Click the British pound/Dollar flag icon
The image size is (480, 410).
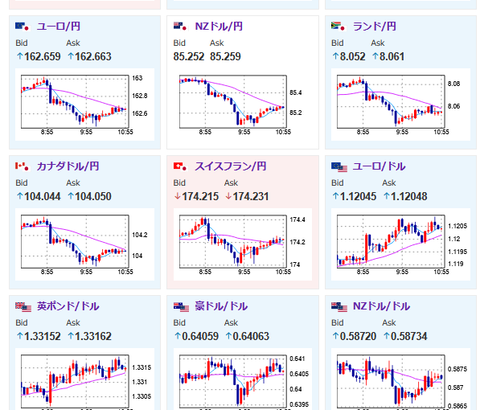point(23,307)
